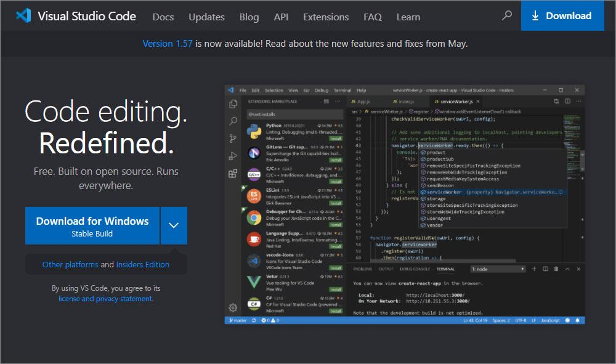Select the Extensions icon in activity bar

click(233, 173)
